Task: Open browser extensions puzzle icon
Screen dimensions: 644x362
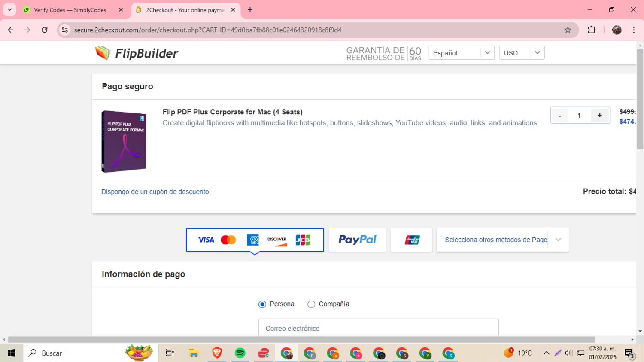Action: click(592, 30)
